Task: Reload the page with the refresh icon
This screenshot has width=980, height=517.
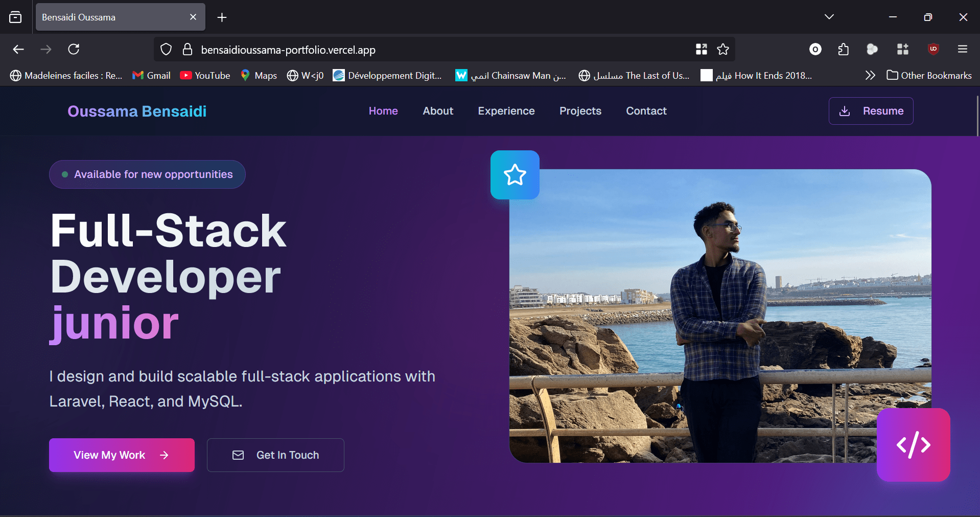Action: tap(74, 50)
